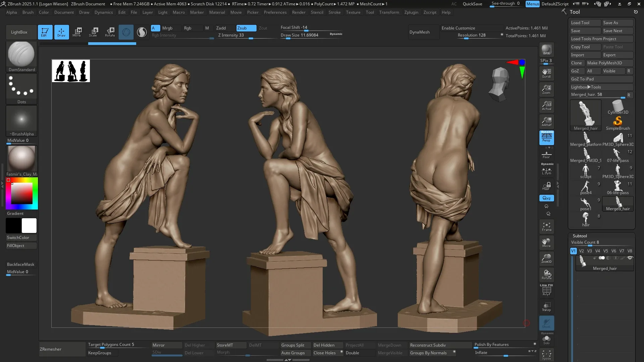
Task: Click the QuickSave button
Action: pos(472,4)
